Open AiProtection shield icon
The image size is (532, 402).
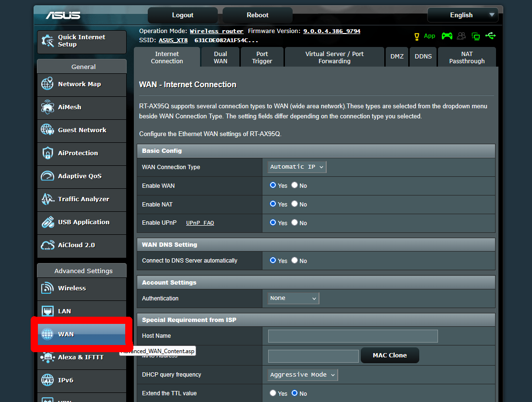pos(47,153)
